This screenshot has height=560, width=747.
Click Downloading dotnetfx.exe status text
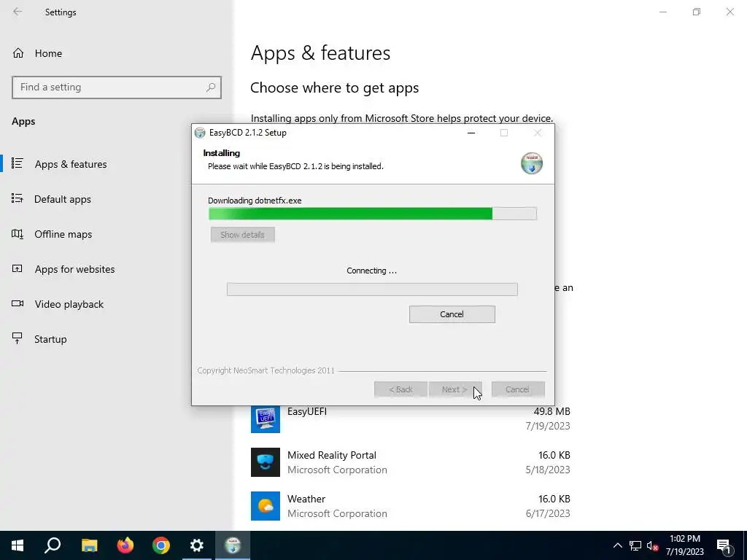[x=255, y=201]
